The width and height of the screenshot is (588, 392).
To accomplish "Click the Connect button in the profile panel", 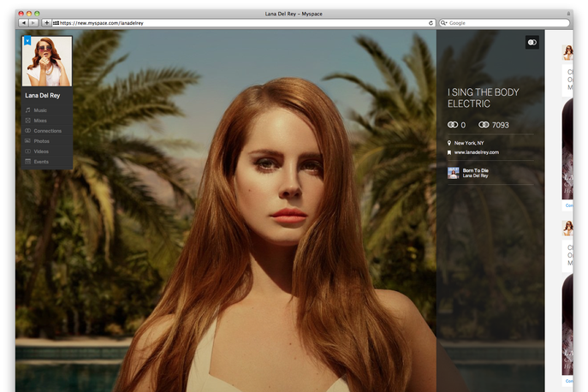I will click(x=532, y=42).
